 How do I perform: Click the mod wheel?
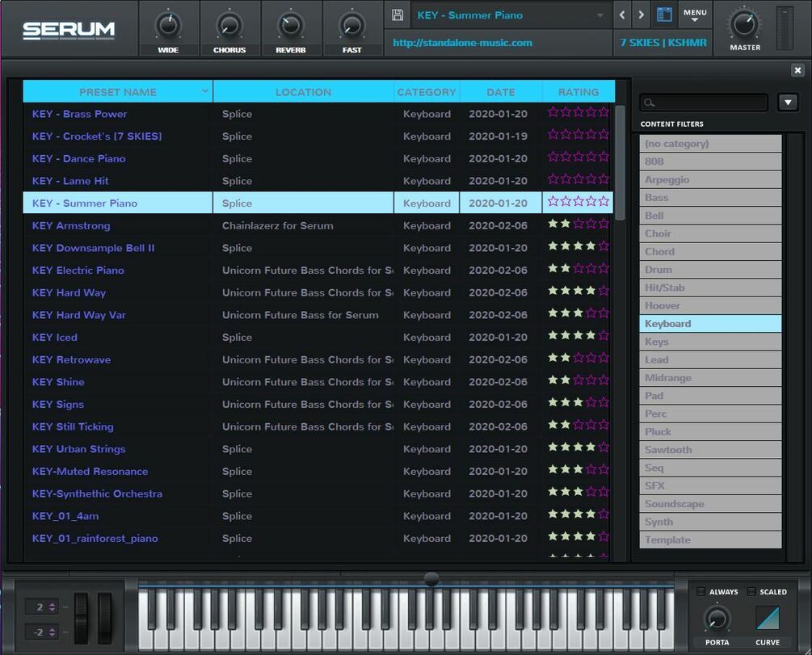click(x=104, y=618)
